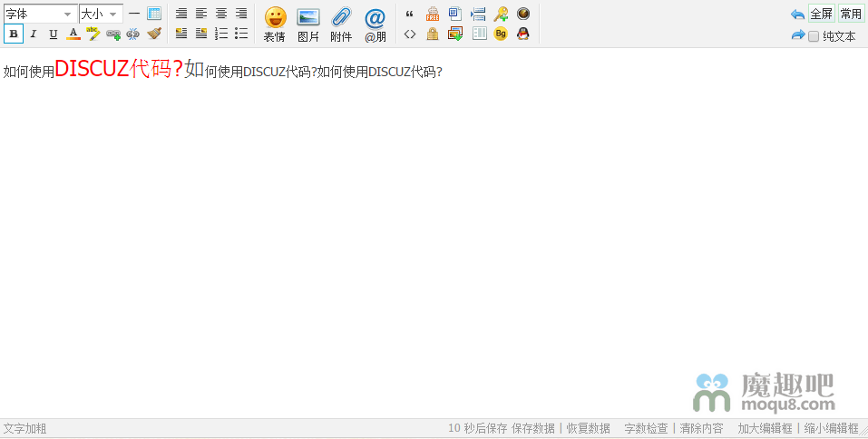Undo with the left blue arrow
The image size is (868, 439).
(x=797, y=15)
